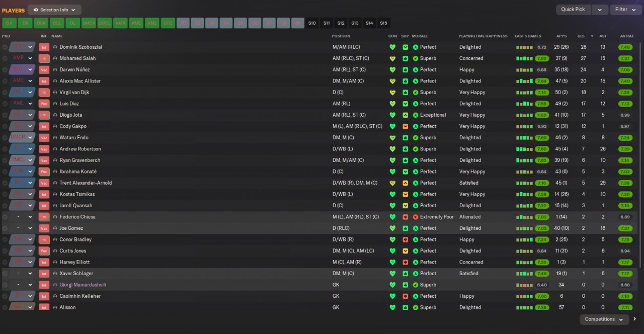644x334 pixels.
Task: Click the last 5 games form bars for Chiesa
Action: pos(524,217)
